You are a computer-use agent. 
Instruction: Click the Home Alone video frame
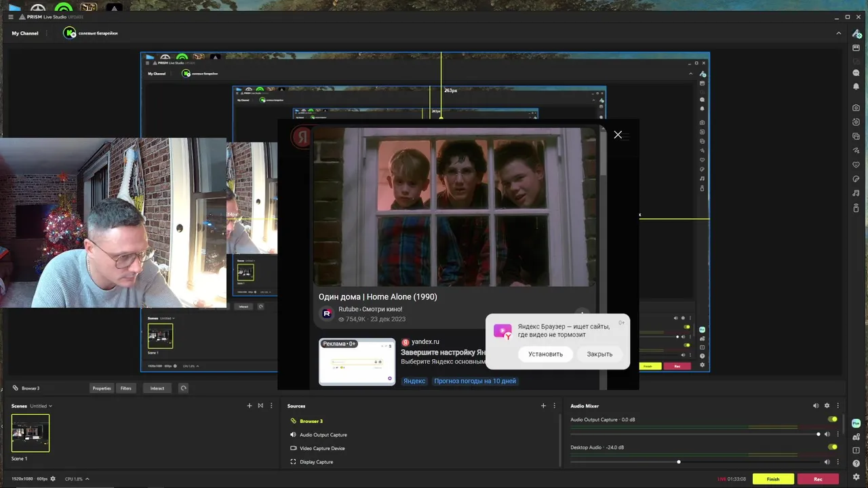(x=454, y=207)
